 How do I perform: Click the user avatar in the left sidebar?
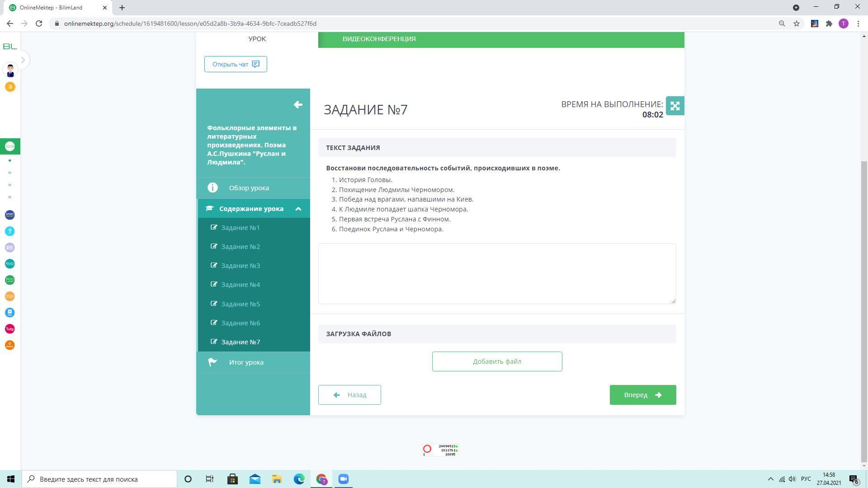pos(10,70)
